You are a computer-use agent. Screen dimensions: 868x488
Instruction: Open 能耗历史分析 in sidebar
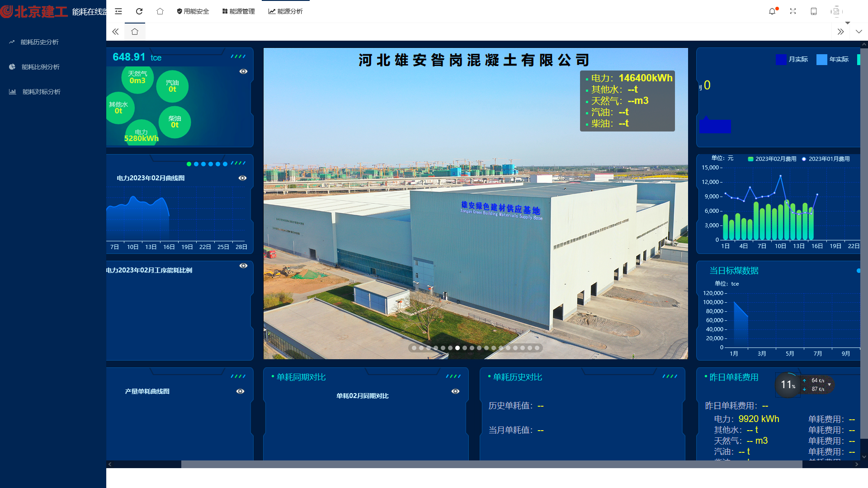(40, 42)
